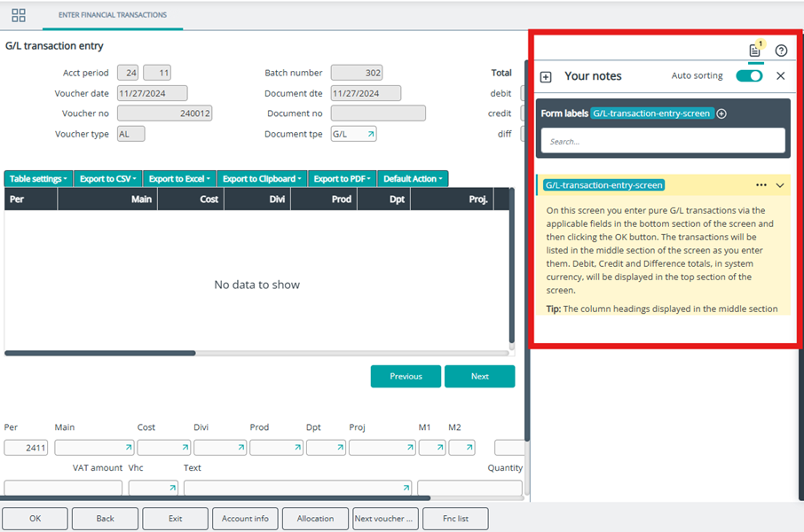Collapse the G/L-transaction-entry-screen note
This screenshot has width=804, height=532.
pos(780,185)
